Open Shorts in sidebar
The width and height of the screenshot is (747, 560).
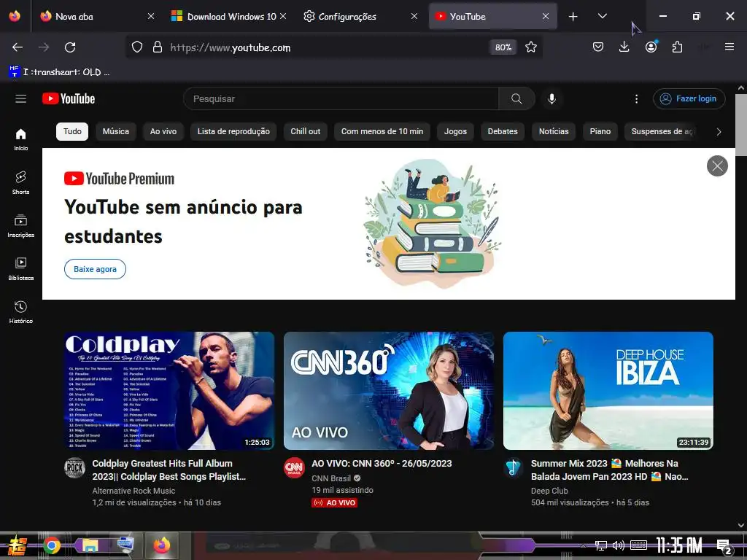pyautogui.click(x=21, y=183)
